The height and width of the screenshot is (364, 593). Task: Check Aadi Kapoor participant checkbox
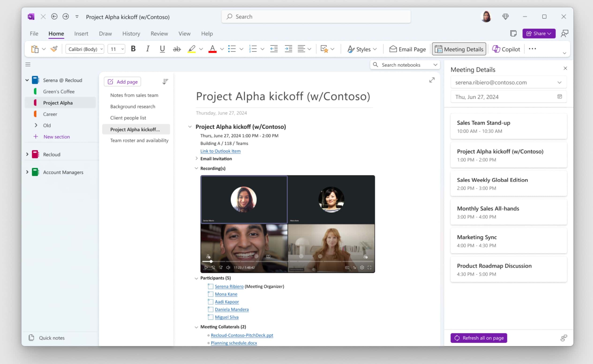pos(210,302)
